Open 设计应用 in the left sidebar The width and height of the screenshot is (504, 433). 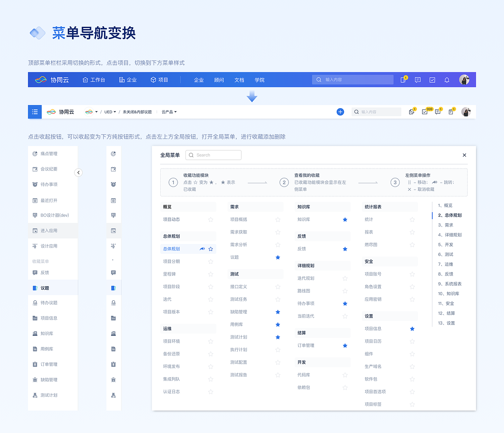(x=53, y=246)
